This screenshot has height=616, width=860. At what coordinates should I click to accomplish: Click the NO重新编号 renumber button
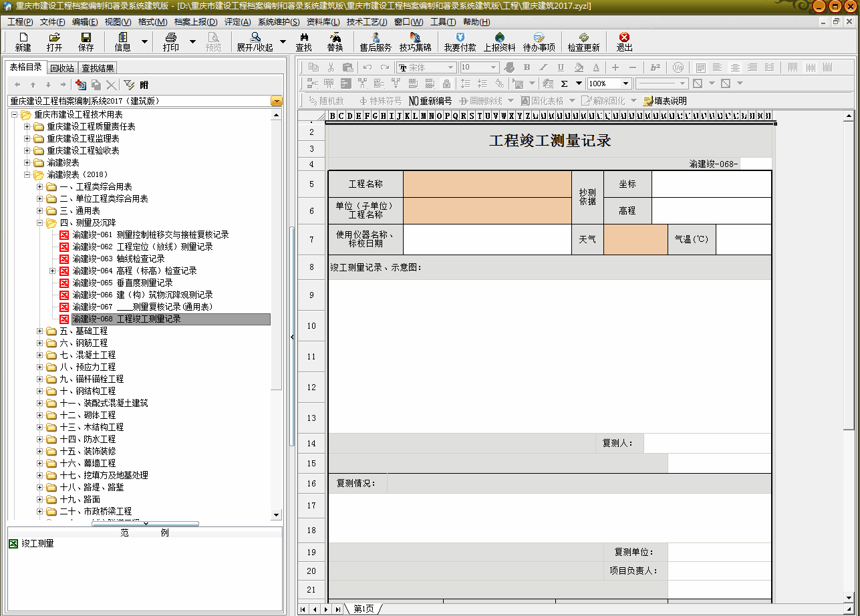point(430,101)
